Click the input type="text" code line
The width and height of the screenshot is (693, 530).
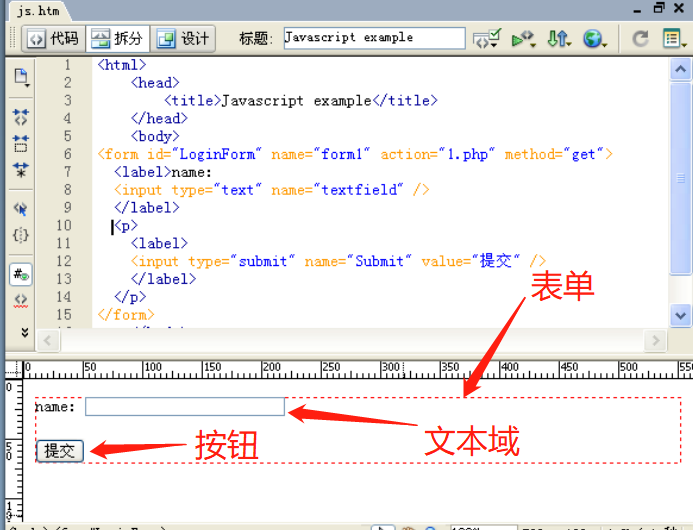(272, 190)
